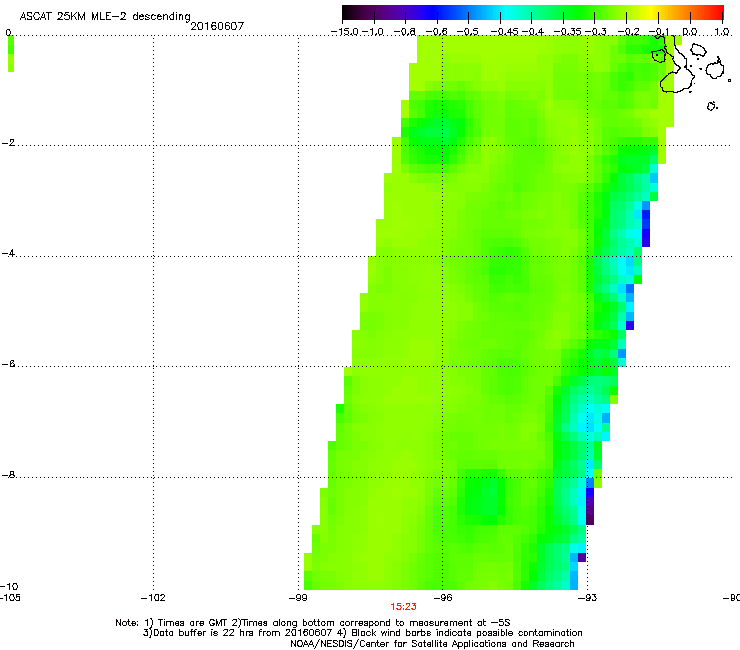Click the -96 longitude axis label
This screenshot has width=740, height=650.
443,598
